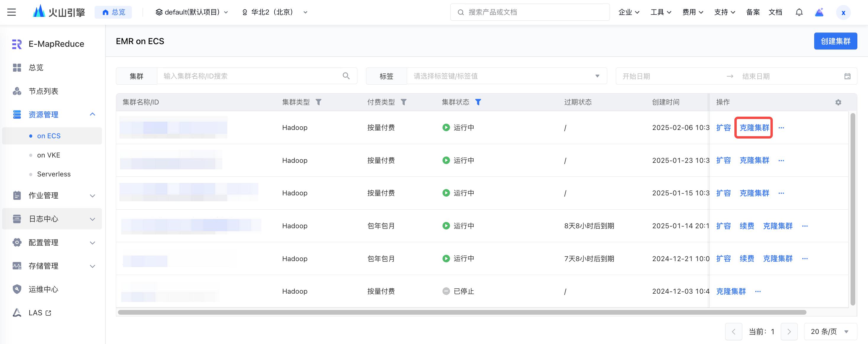Click the 总览 home button in top bar

113,12
